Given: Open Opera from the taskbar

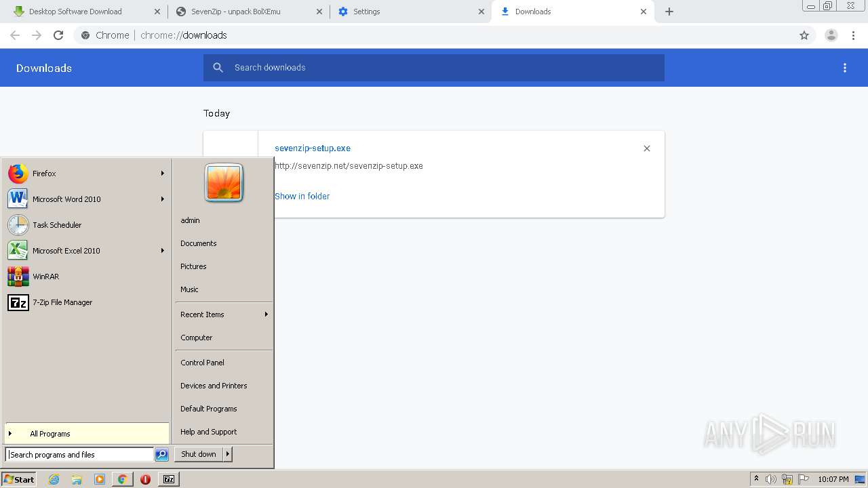Looking at the screenshot, I should [145, 479].
